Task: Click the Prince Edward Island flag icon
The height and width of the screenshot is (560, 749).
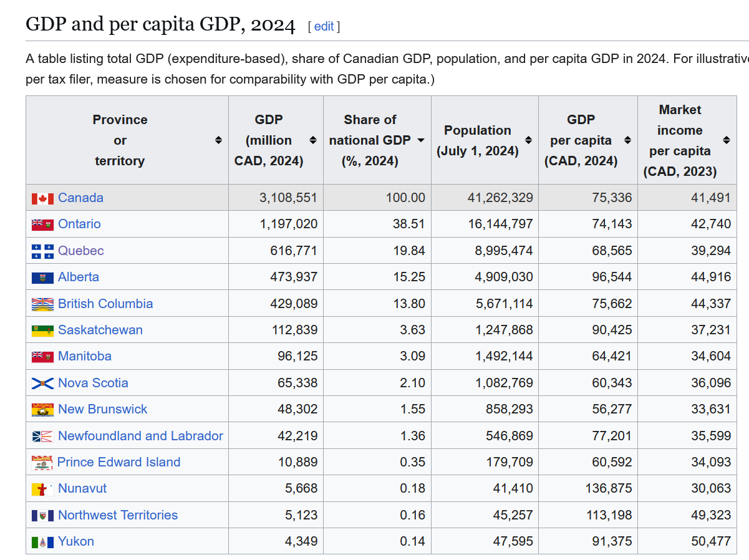Action: pos(42,463)
